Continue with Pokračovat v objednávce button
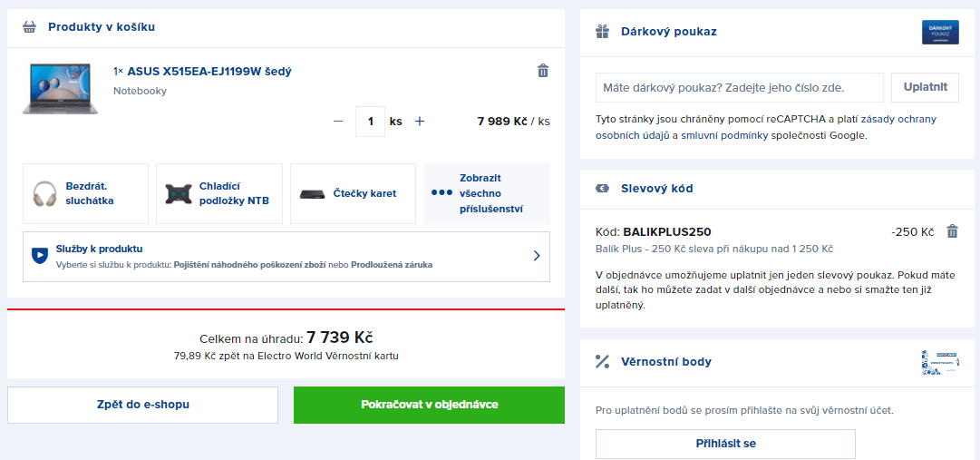The image size is (980, 460). 430,405
